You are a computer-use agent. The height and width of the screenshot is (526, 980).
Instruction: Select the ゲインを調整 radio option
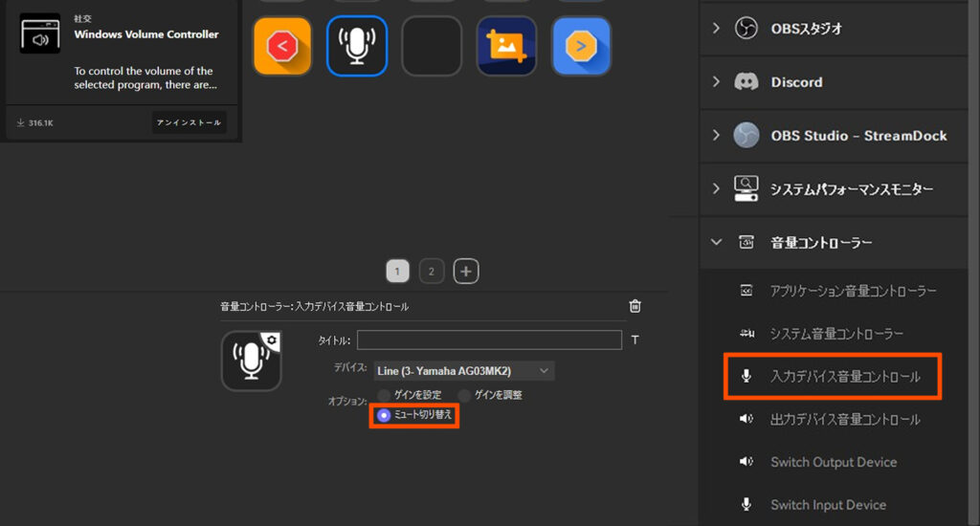[464, 395]
